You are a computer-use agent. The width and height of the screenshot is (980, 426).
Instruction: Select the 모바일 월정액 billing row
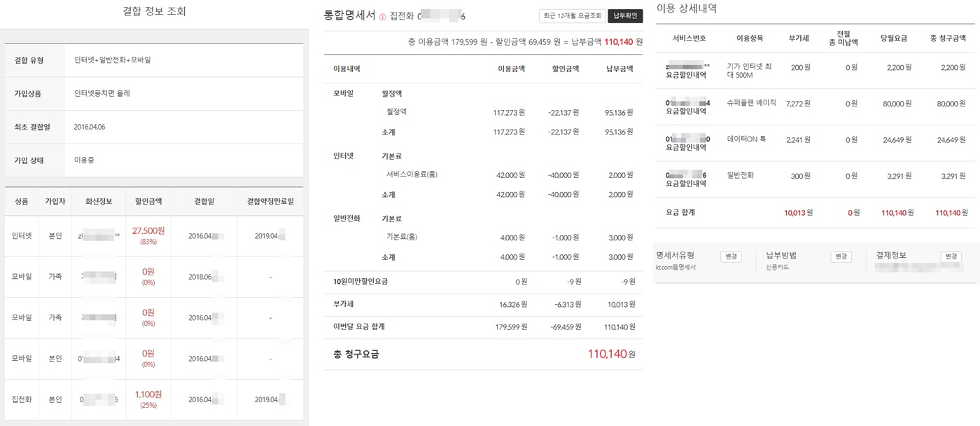click(397, 112)
